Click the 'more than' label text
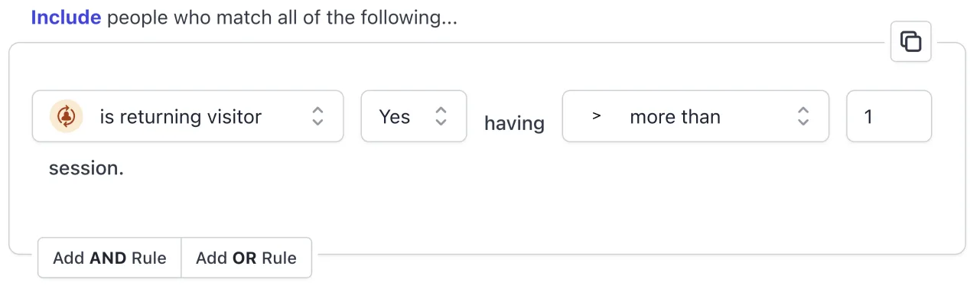The width and height of the screenshot is (980, 299). click(675, 117)
